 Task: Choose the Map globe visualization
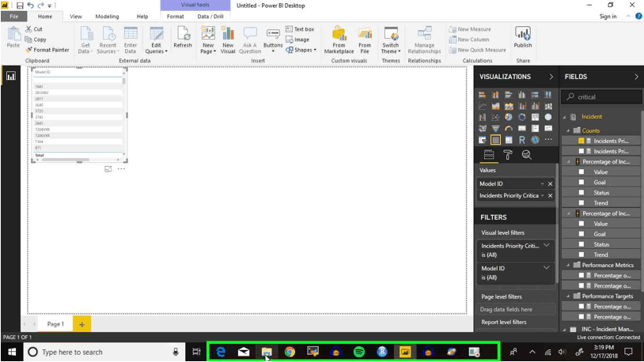(548, 118)
